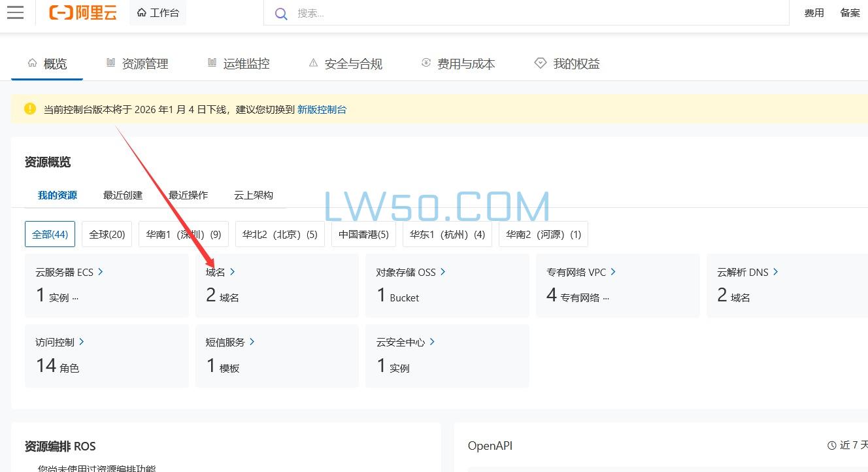Click the 我的权益 badge icon

click(541, 63)
